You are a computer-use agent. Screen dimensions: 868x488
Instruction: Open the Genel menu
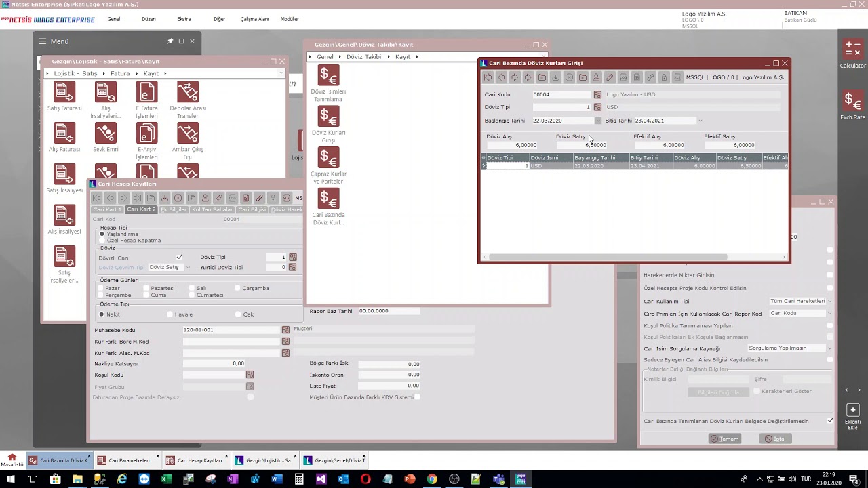pyautogui.click(x=114, y=19)
